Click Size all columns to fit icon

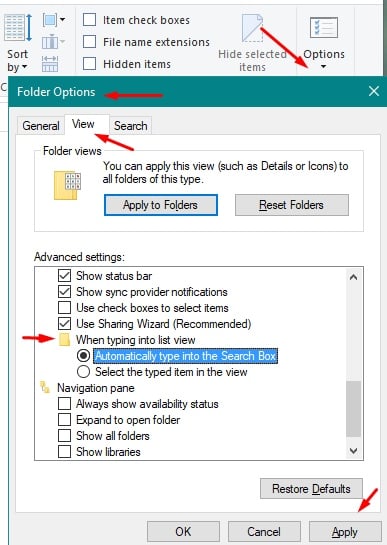[x=50, y=64]
